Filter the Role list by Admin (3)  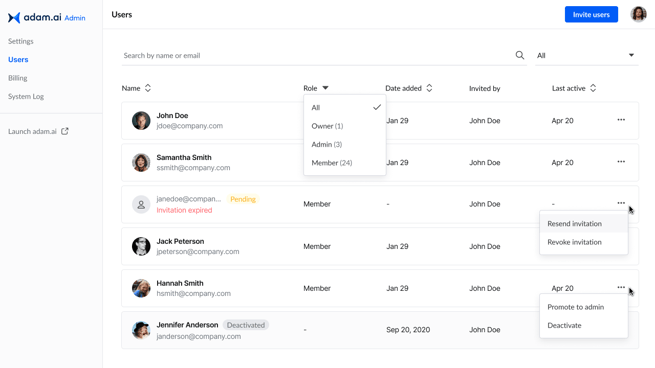(345, 145)
